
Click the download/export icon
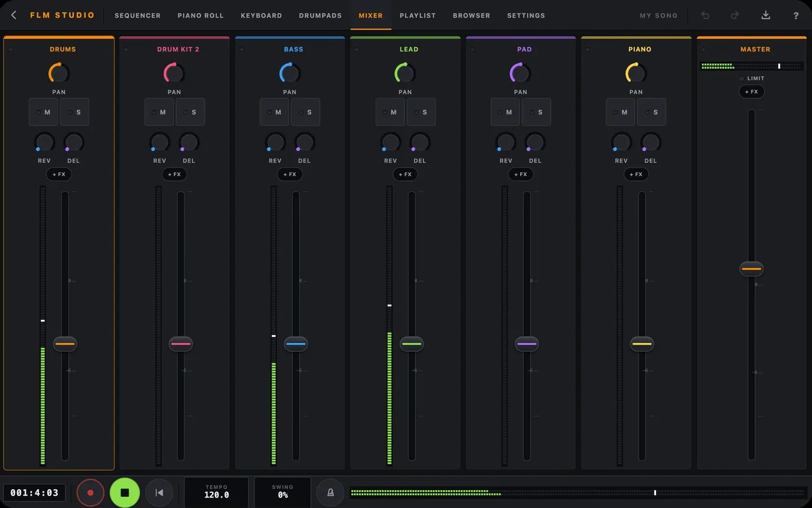[765, 15]
